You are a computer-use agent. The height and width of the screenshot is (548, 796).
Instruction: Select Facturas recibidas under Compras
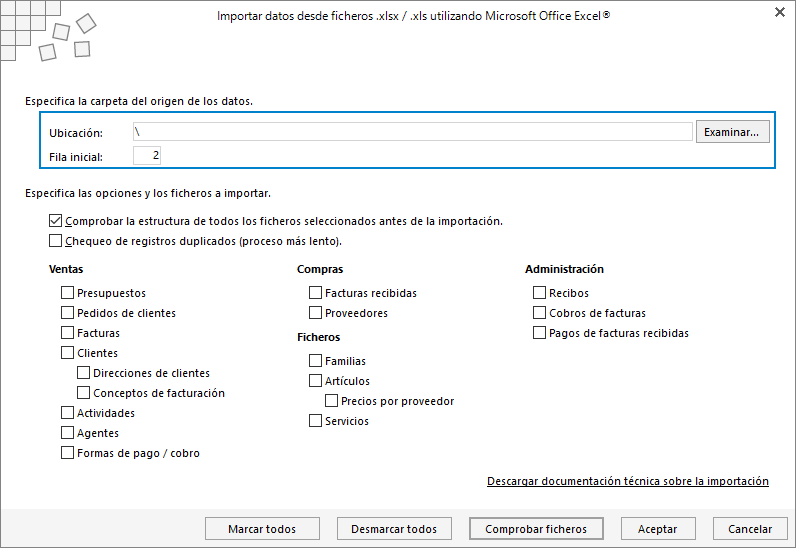[315, 293]
